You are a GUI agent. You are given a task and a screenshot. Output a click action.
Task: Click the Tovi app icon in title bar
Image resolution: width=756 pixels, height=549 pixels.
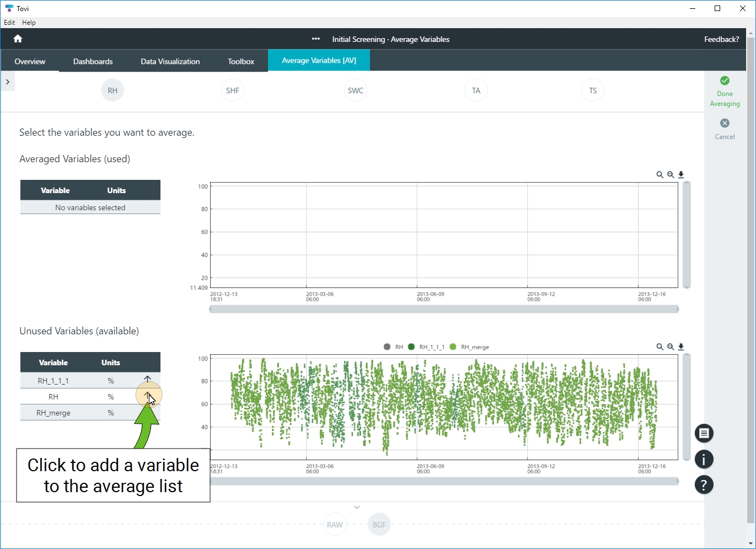9,8
